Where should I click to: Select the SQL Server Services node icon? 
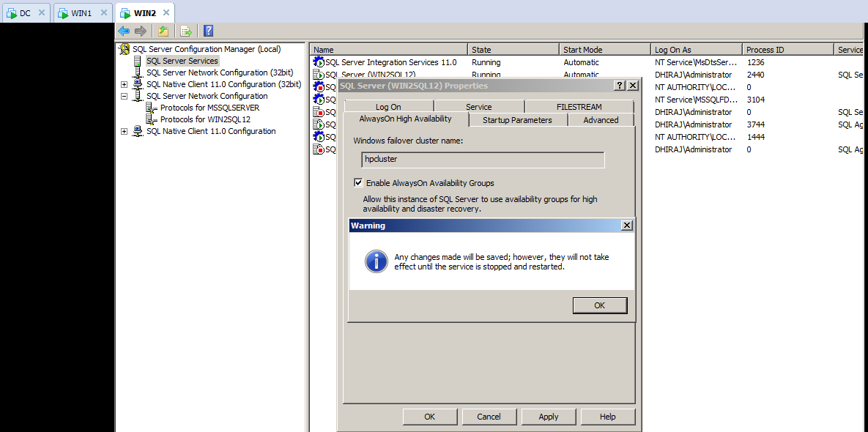138,61
